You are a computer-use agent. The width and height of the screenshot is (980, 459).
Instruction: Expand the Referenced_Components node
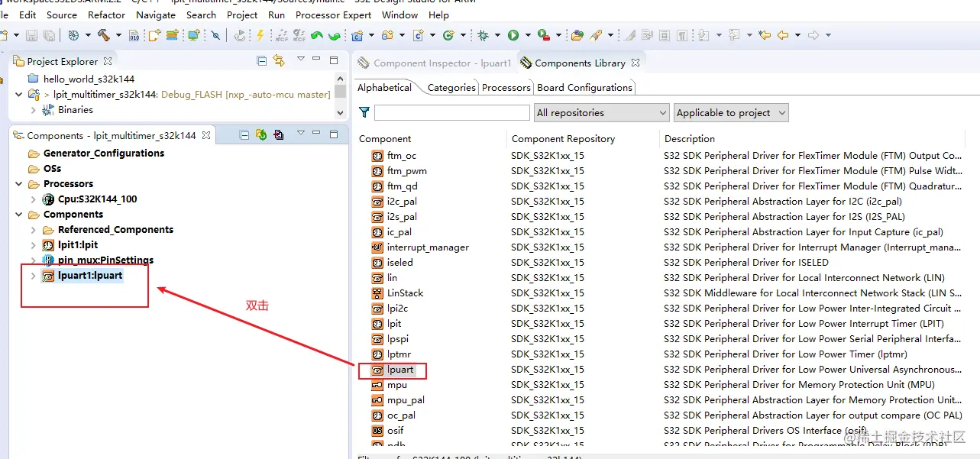(x=33, y=230)
